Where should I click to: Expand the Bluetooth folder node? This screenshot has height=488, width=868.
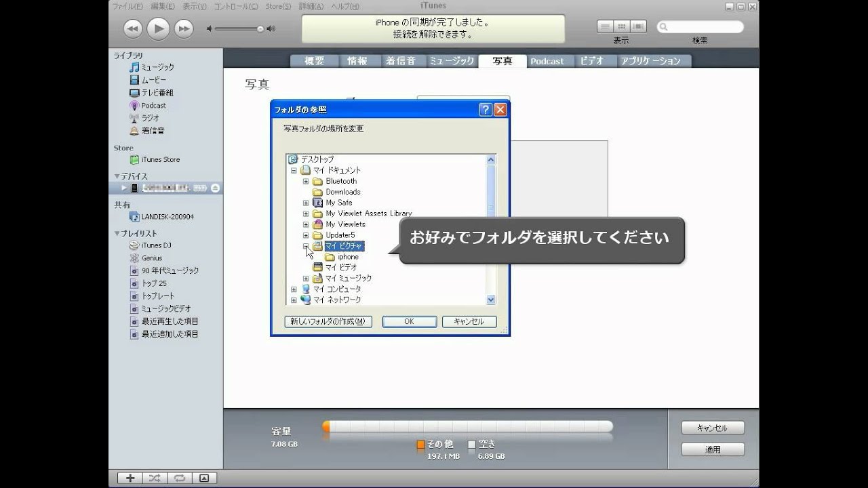[306, 182]
